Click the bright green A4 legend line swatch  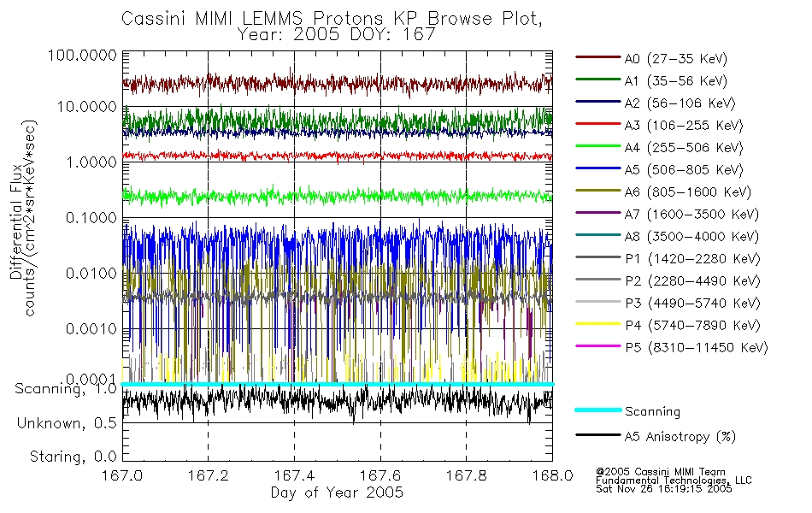point(598,146)
